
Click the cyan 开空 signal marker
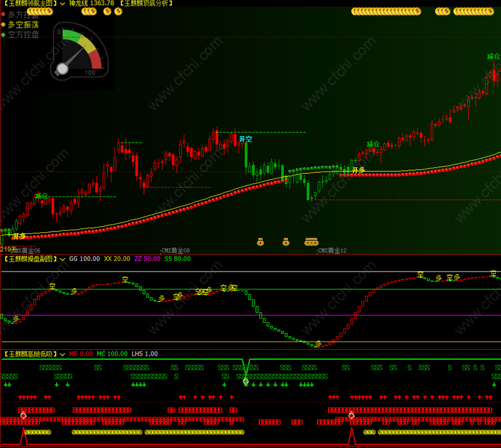pyautogui.click(x=245, y=139)
